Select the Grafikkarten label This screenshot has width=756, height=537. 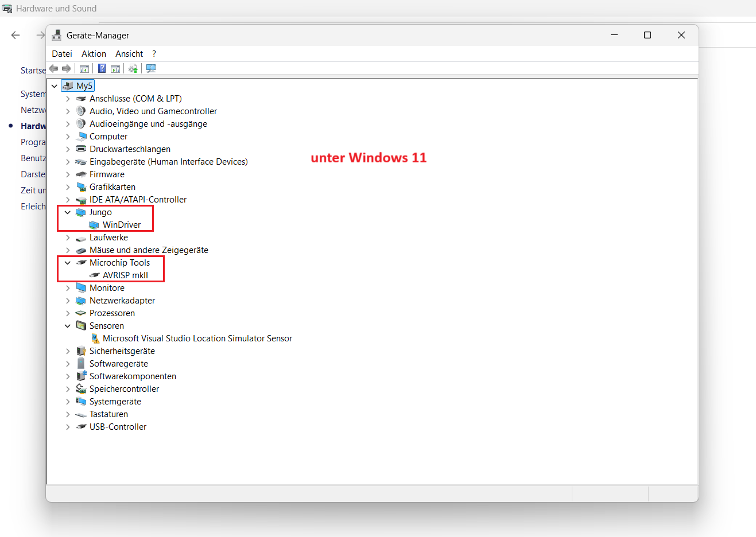113,187
